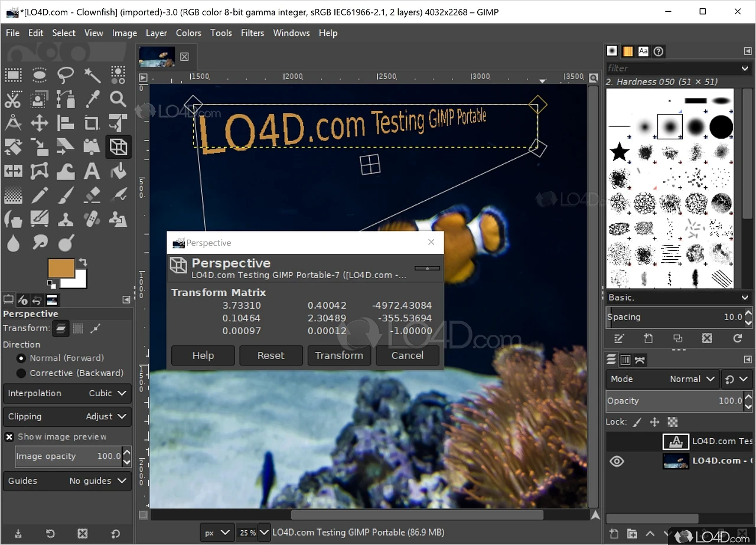Image resolution: width=756 pixels, height=545 pixels.
Task: Select the Eraser tool
Action: (92, 195)
